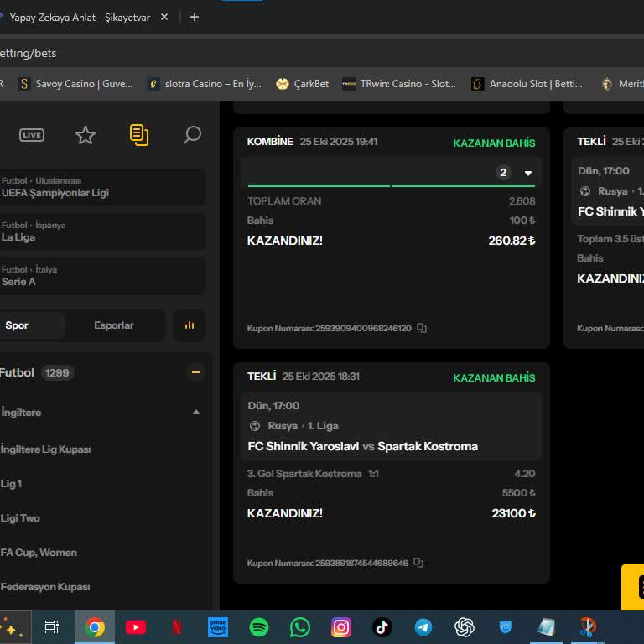This screenshot has height=644, width=644.
Task: Open the bet slip history icon
Action: coord(139,135)
